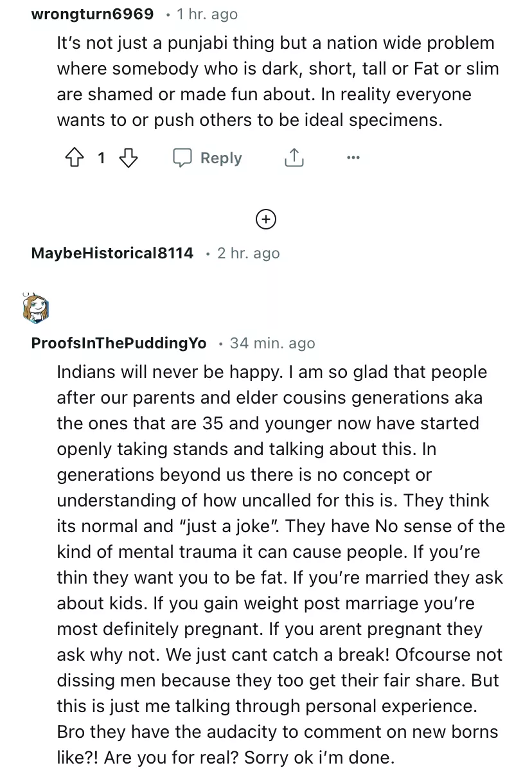532x770 pixels.
Task: Click the share icon under wrongturn6969's comment
Action: point(294,158)
